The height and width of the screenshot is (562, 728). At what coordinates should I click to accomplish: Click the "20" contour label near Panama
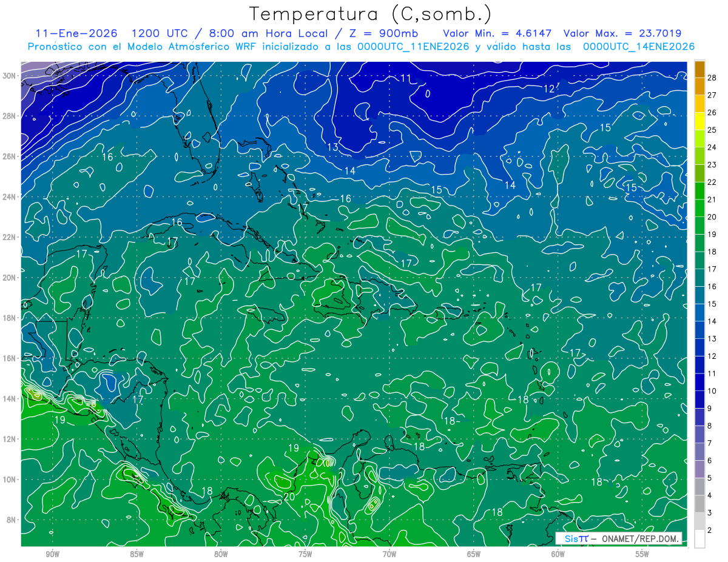[289, 497]
